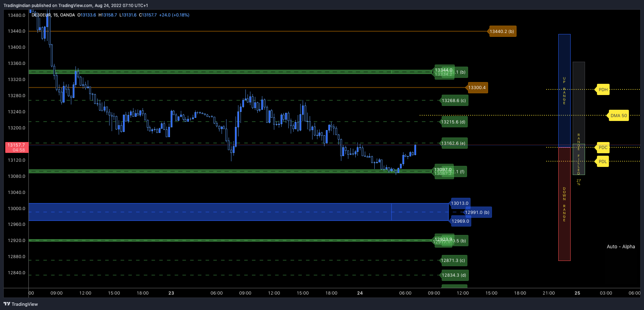The height and width of the screenshot is (310, 644).
Task: Click the 13344.0 green level label
Action: 444,70
